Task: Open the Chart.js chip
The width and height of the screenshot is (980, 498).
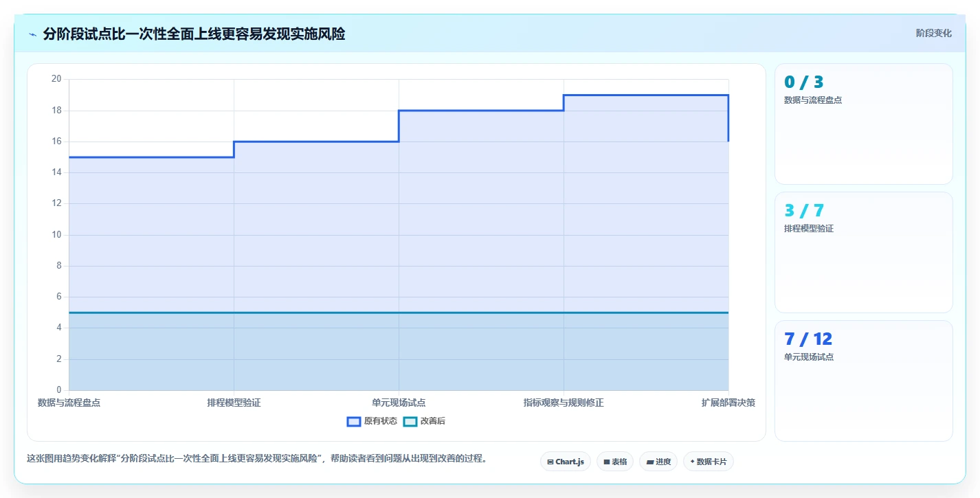Action: click(566, 462)
